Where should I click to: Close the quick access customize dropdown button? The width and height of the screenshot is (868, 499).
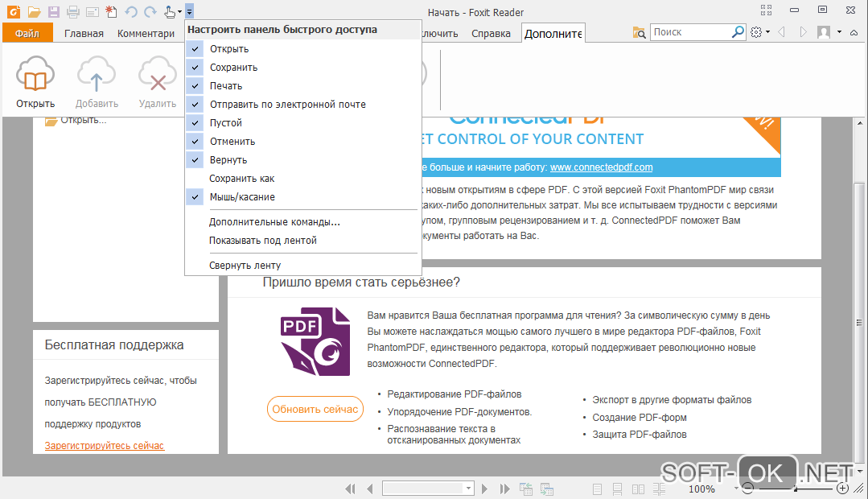[189, 11]
